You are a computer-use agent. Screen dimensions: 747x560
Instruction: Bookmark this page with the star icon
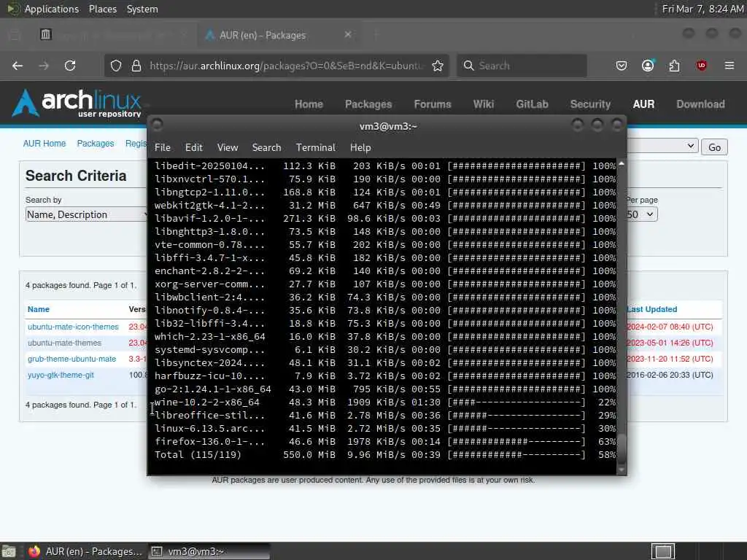click(x=438, y=66)
